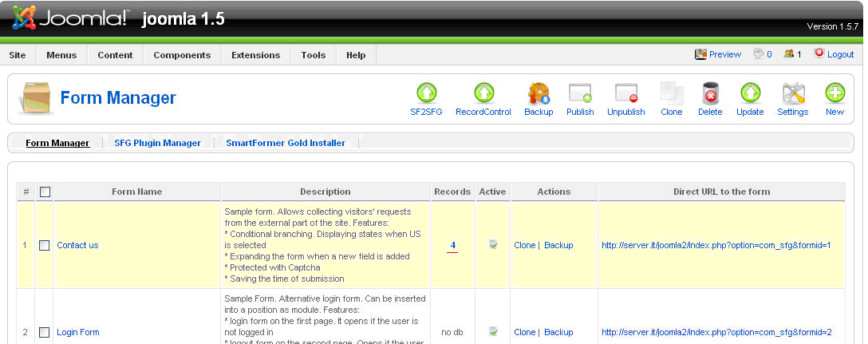Open SmartFormer Gold Installer tab
The image size is (868, 344).
286,143
